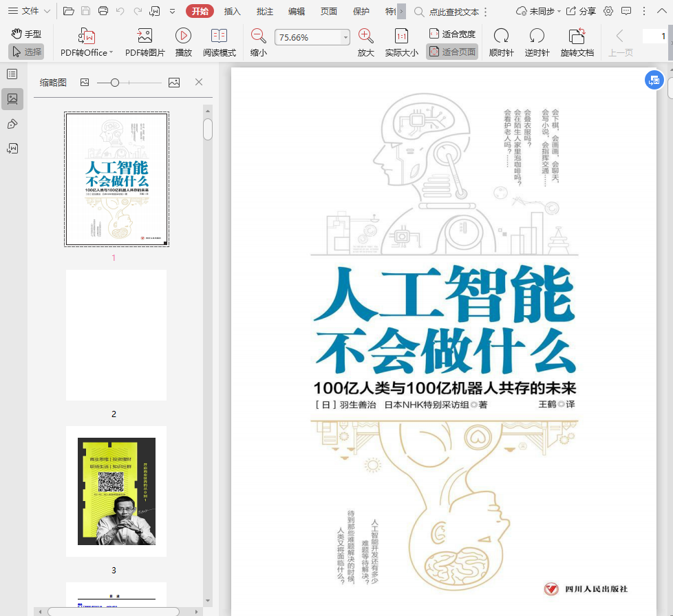Start slideshow with 播放 icon
This screenshot has height=616, width=673.
click(183, 36)
